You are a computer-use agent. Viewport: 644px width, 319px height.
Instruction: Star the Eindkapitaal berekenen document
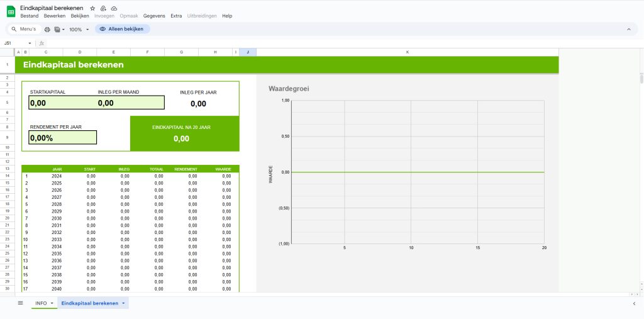coord(92,8)
